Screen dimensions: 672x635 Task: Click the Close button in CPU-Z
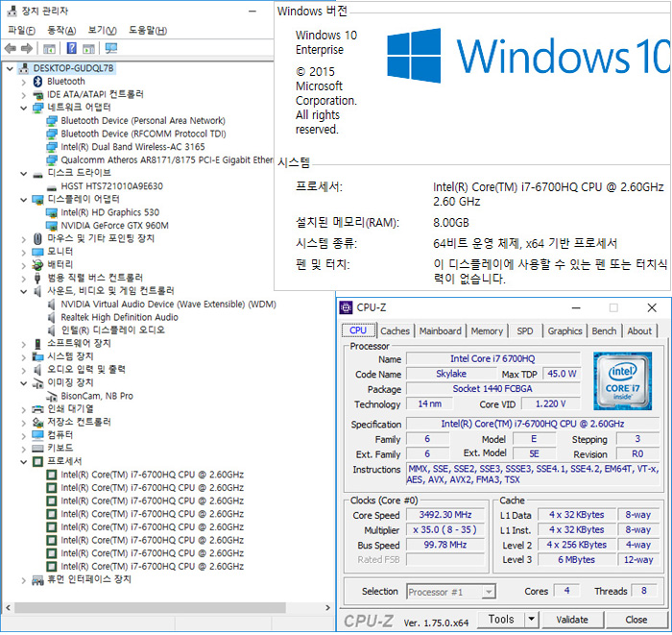pos(636,619)
